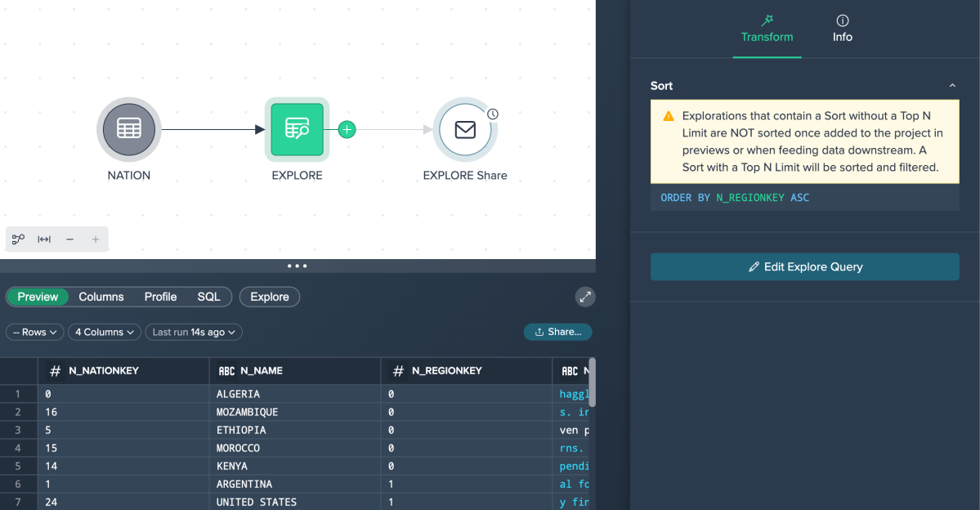Switch to the Preview tab
Viewport: 980px width, 510px height.
click(38, 297)
